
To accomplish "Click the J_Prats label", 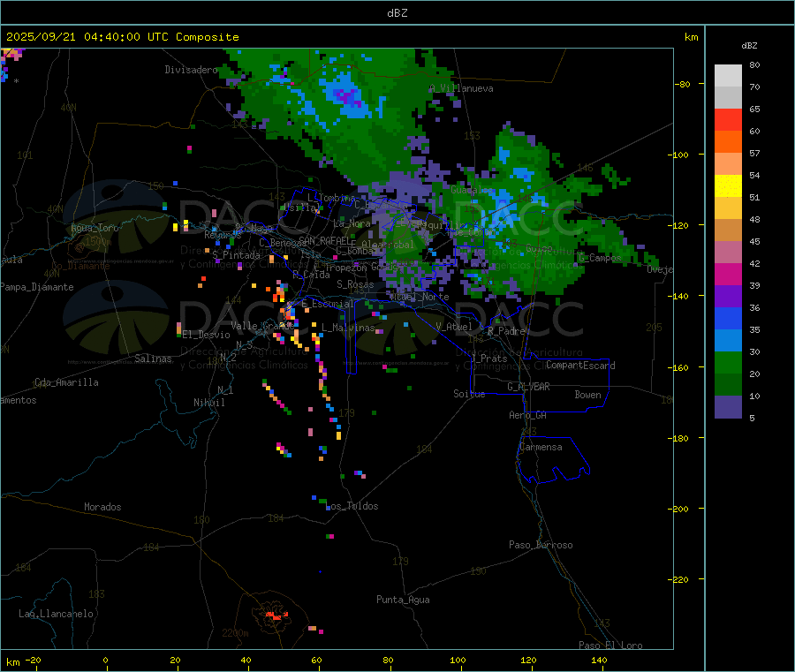I will [489, 359].
